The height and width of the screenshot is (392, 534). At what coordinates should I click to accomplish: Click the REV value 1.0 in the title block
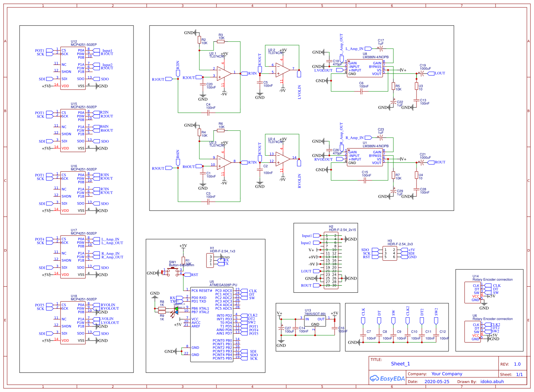pyautogui.click(x=517, y=364)
